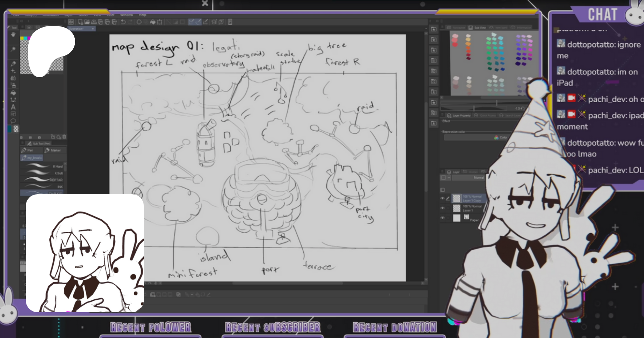Expand the layer palette color dropdown arrow
Screen dimensions: 644x338
[x=449, y=178]
